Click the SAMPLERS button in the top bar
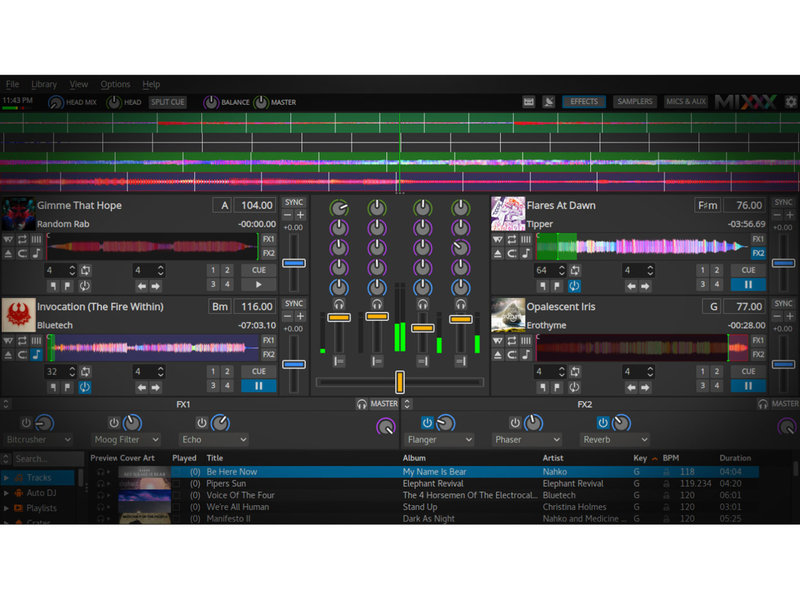The height and width of the screenshot is (600, 800). (634, 102)
